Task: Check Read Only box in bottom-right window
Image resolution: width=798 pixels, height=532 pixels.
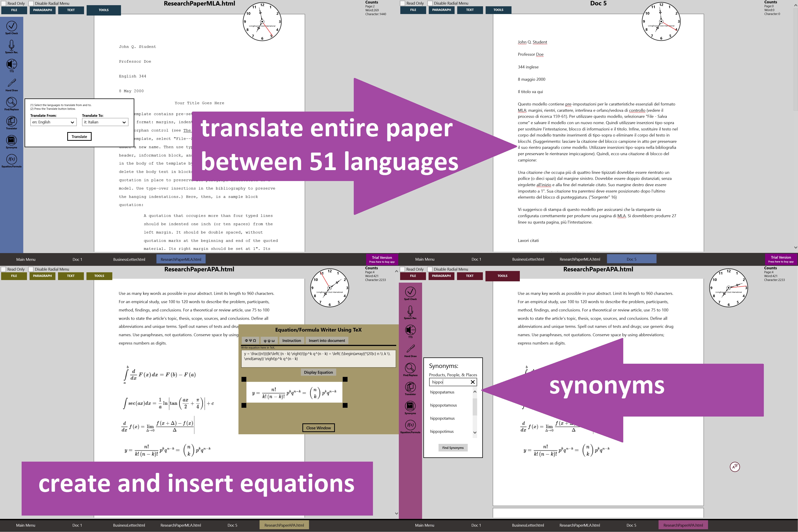Action: tap(403, 269)
